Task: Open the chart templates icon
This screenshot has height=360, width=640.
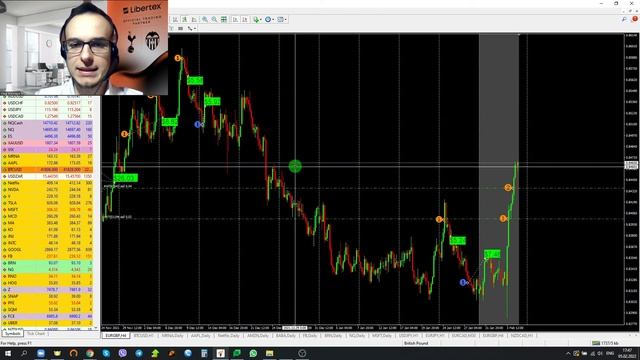Action: point(280,20)
